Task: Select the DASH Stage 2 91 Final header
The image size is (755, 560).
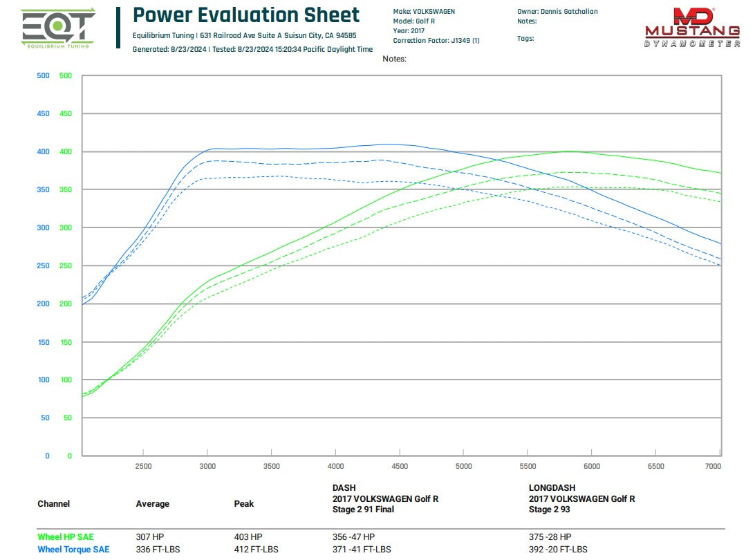Action: click(x=385, y=498)
